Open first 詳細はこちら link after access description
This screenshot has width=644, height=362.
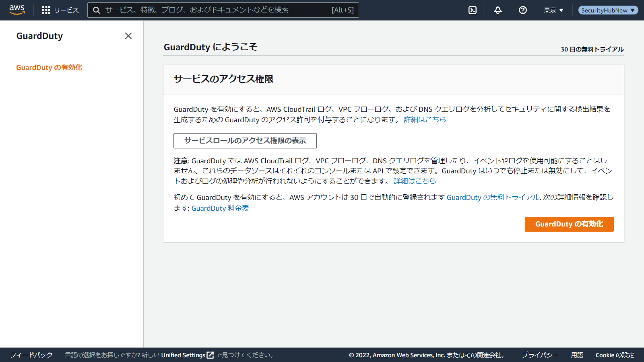coord(425,119)
